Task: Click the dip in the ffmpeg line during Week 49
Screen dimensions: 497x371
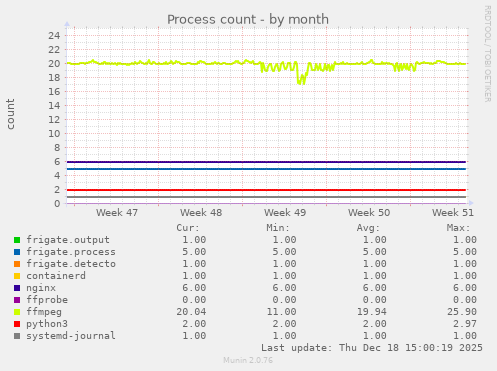Action: pyautogui.click(x=301, y=79)
